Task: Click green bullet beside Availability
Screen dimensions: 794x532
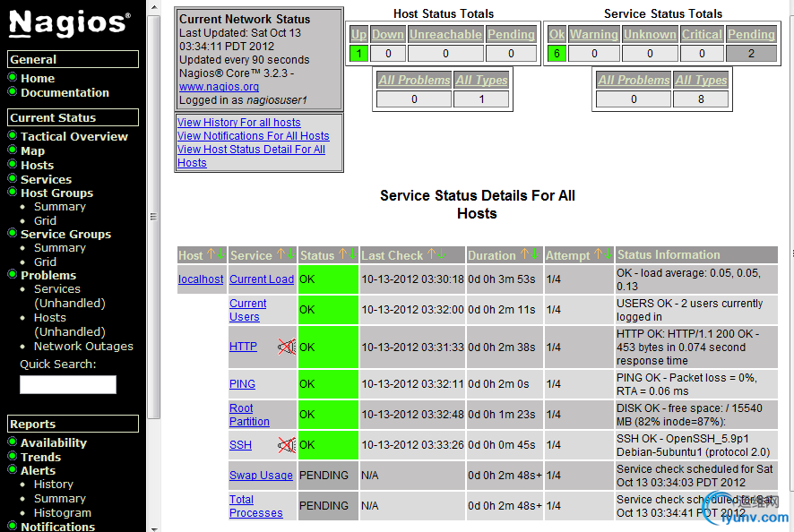Action: point(13,442)
